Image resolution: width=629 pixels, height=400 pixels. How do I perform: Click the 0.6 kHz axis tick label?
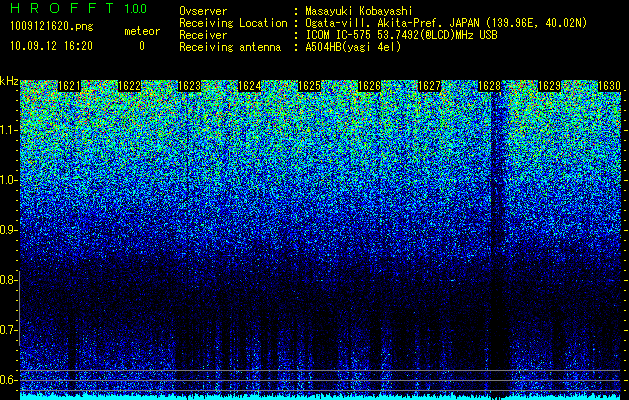point(8,380)
